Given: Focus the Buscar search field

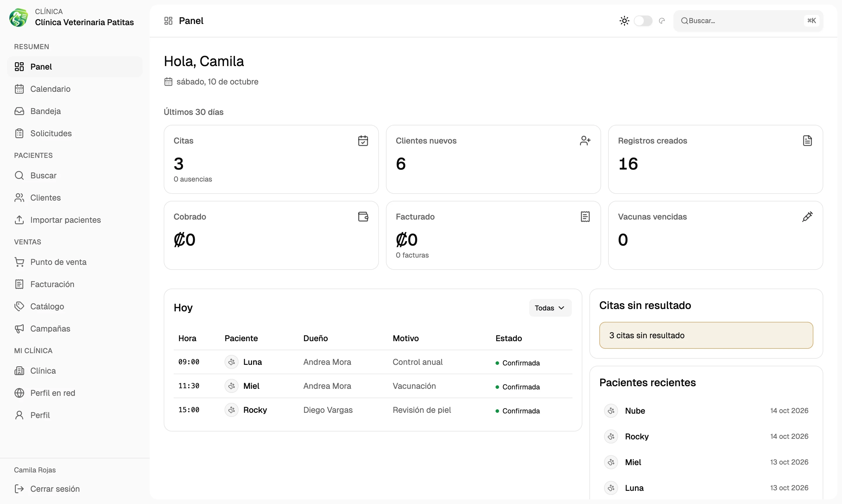Looking at the screenshot, I should (x=748, y=21).
